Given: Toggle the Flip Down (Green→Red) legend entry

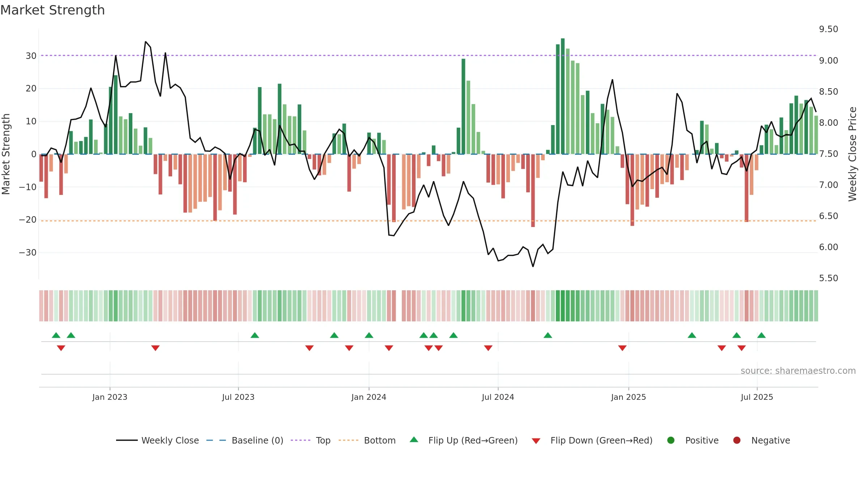Looking at the screenshot, I should 592,440.
